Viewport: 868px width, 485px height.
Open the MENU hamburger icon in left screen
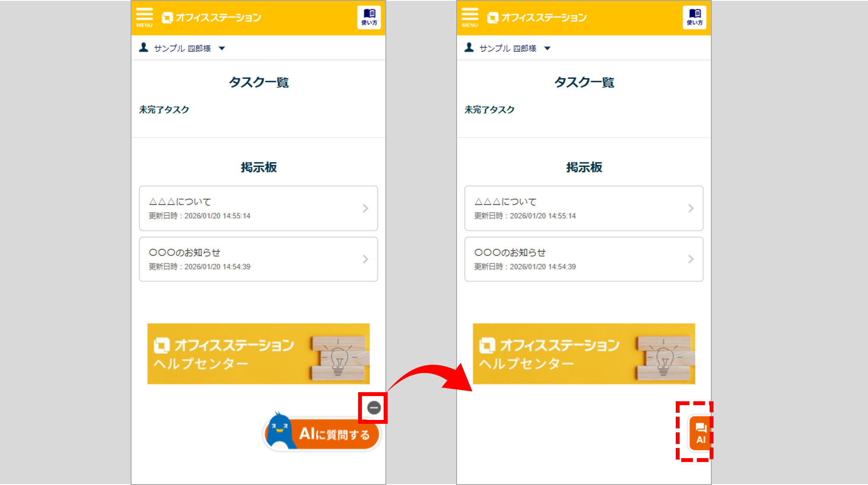[x=144, y=17]
